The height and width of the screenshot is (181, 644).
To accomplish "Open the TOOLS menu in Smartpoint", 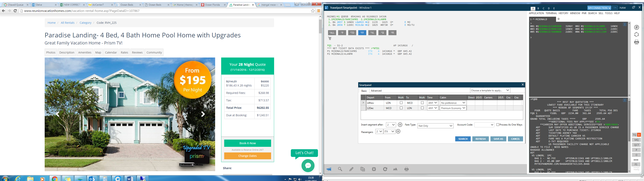I will pos(609,13).
